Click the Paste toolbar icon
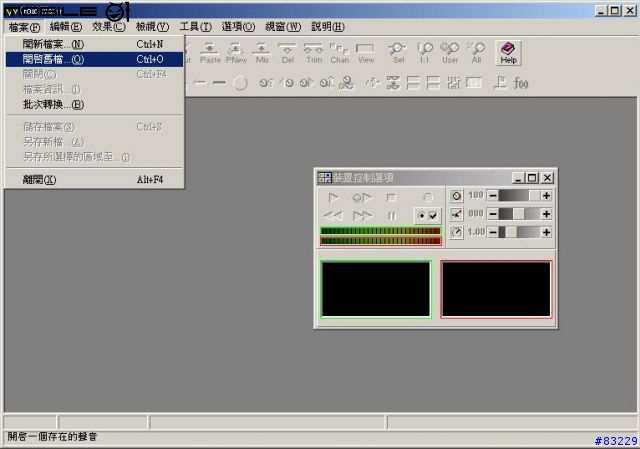The width and height of the screenshot is (640, 449). (x=210, y=53)
